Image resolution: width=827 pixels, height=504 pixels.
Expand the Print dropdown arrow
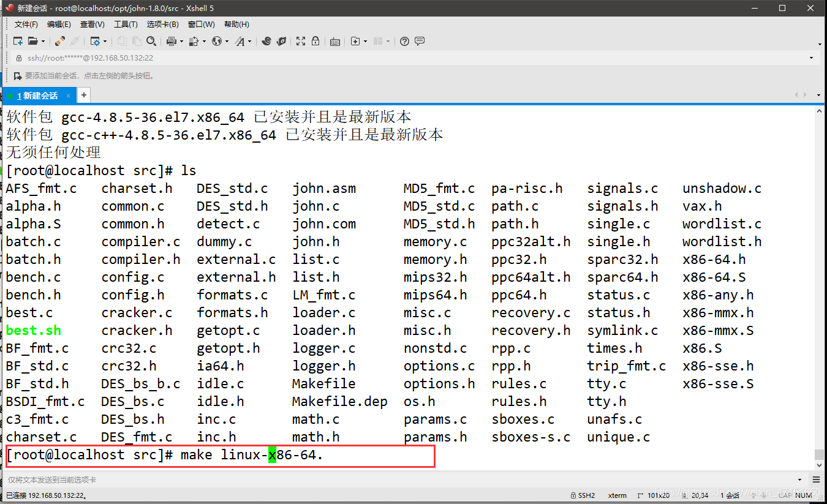[181, 42]
